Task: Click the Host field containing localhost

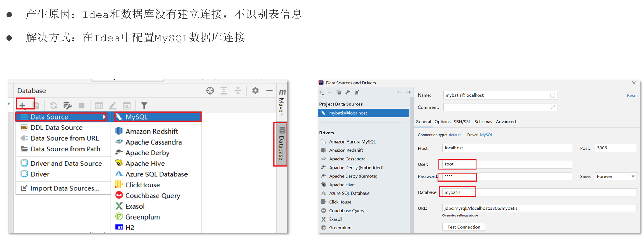Action: click(x=507, y=148)
